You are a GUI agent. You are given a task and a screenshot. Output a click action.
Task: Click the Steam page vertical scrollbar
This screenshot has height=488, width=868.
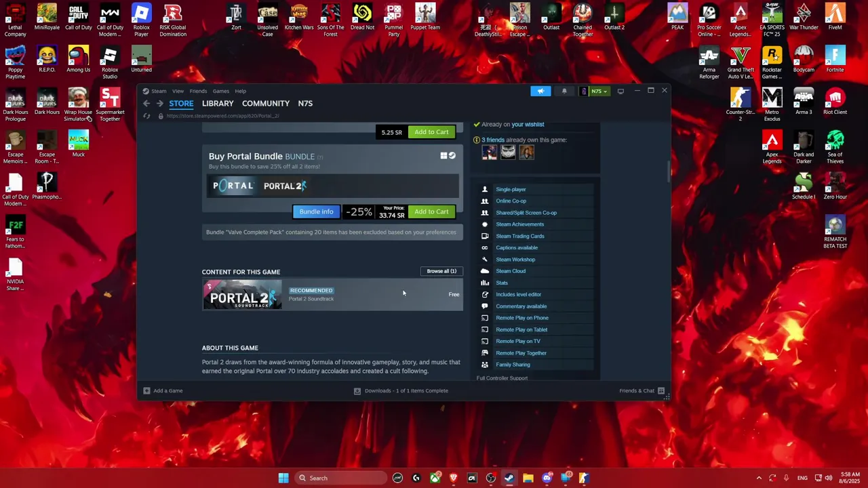point(668,173)
